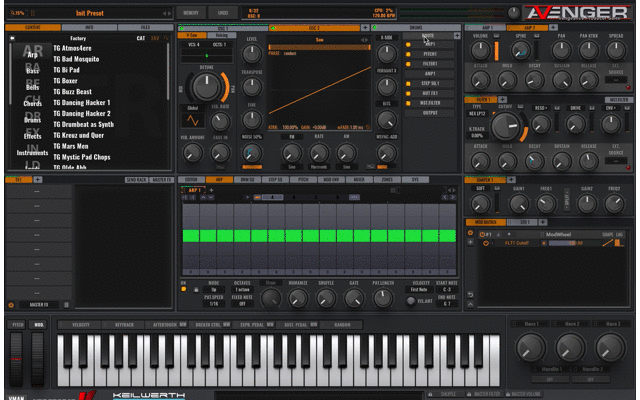Open the Start Note selector showing C-3
Screen dimensions: 640x400
coord(447,289)
